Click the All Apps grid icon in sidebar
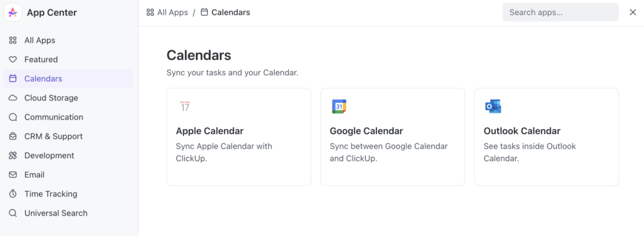 point(13,40)
